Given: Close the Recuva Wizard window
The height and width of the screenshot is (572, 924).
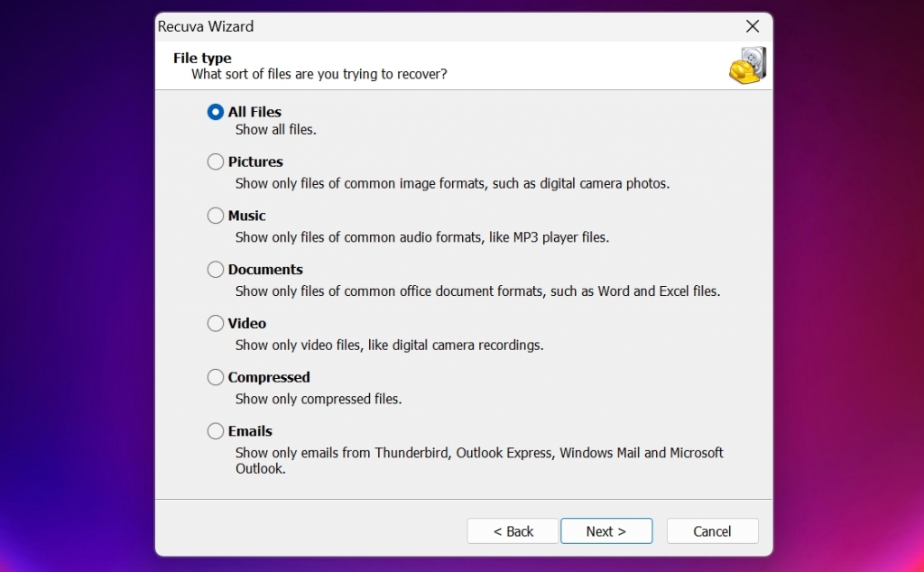Looking at the screenshot, I should [753, 26].
